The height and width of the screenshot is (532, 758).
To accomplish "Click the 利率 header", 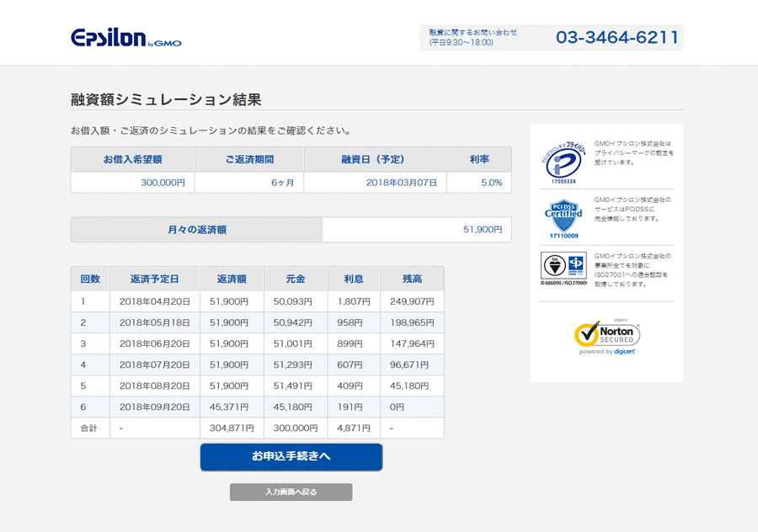I will tap(479, 159).
